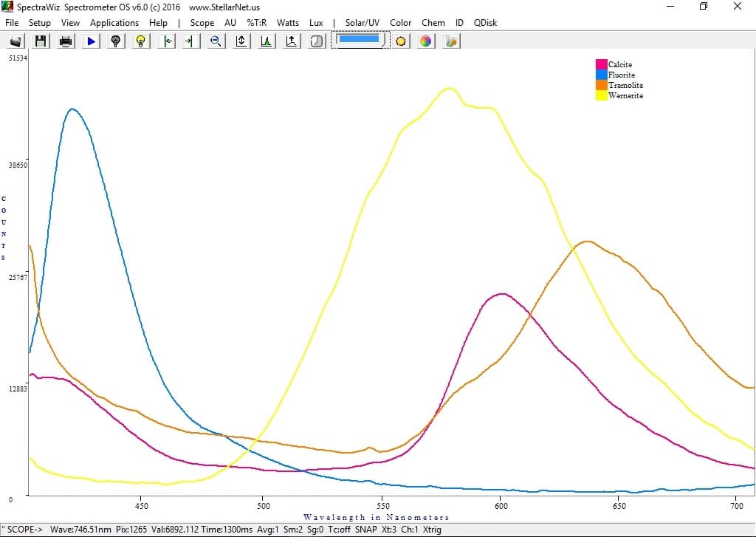Open the Print graph icon
This screenshot has height=537, width=756.
(64, 41)
